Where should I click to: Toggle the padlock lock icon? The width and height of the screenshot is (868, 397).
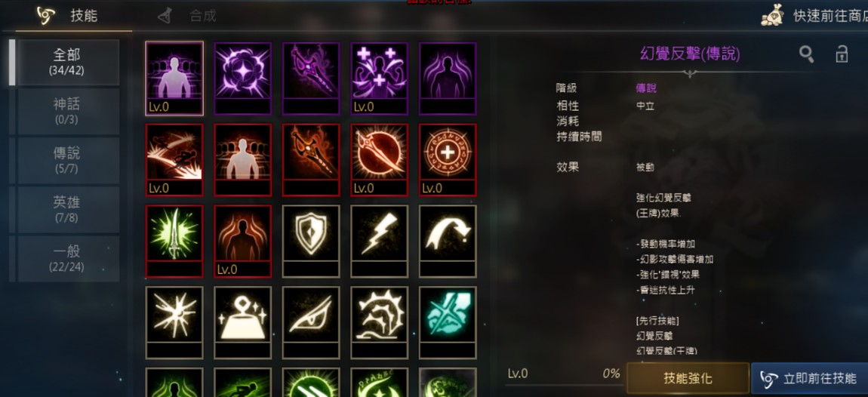(x=842, y=54)
